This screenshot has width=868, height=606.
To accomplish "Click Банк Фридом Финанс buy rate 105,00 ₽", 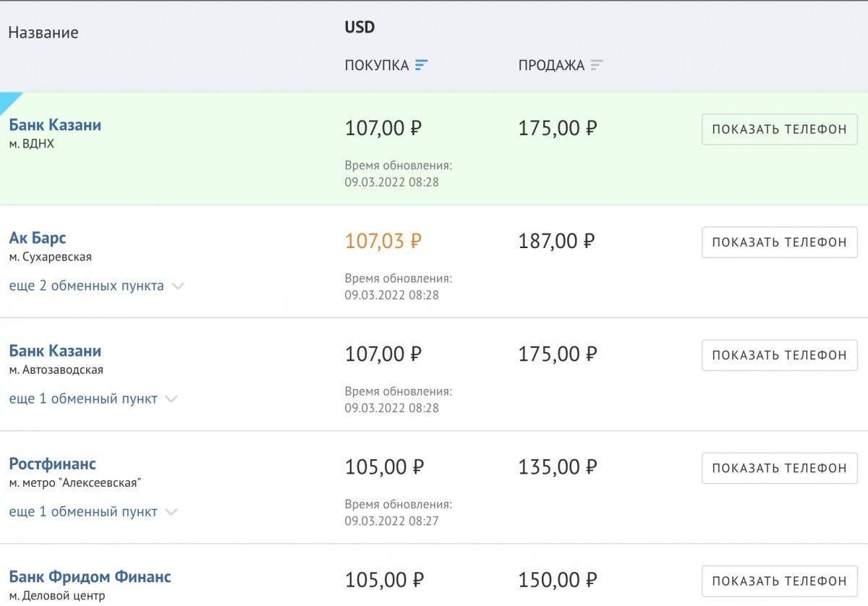I will (384, 580).
